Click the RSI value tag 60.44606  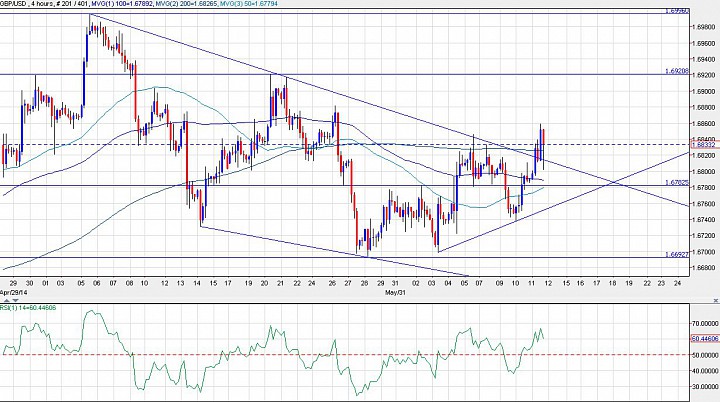[x=704, y=339]
